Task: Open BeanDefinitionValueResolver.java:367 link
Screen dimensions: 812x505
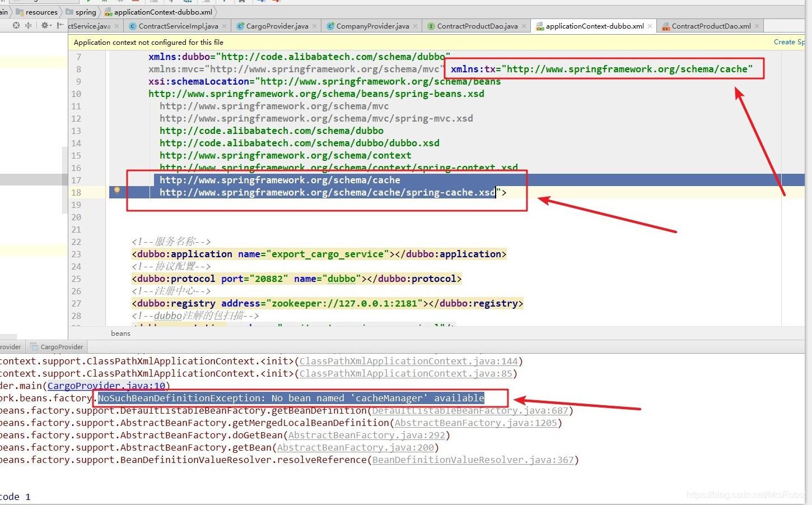Action: [x=473, y=460]
